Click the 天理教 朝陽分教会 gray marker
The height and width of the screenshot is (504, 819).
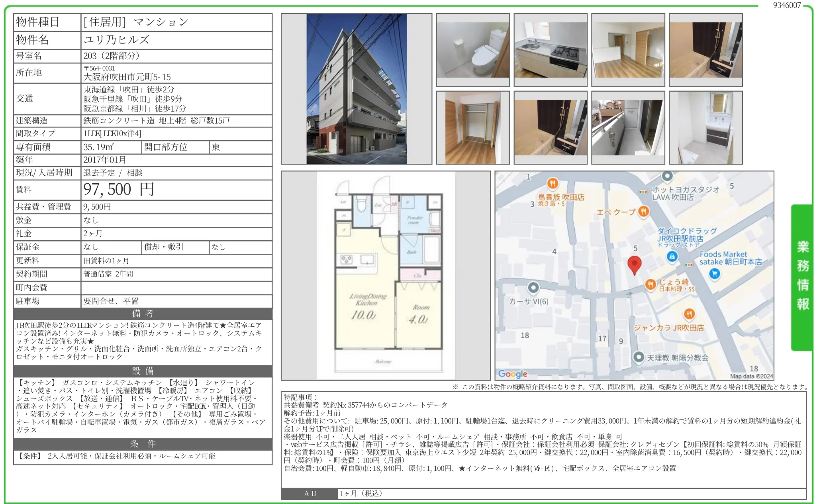639,357
